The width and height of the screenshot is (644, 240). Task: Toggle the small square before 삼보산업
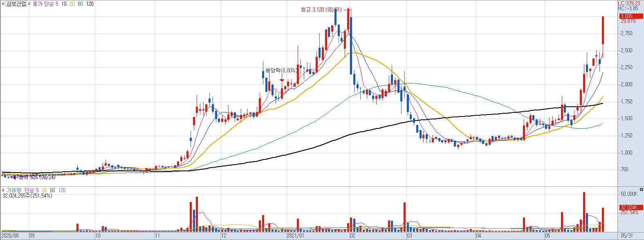click(x=3, y=4)
